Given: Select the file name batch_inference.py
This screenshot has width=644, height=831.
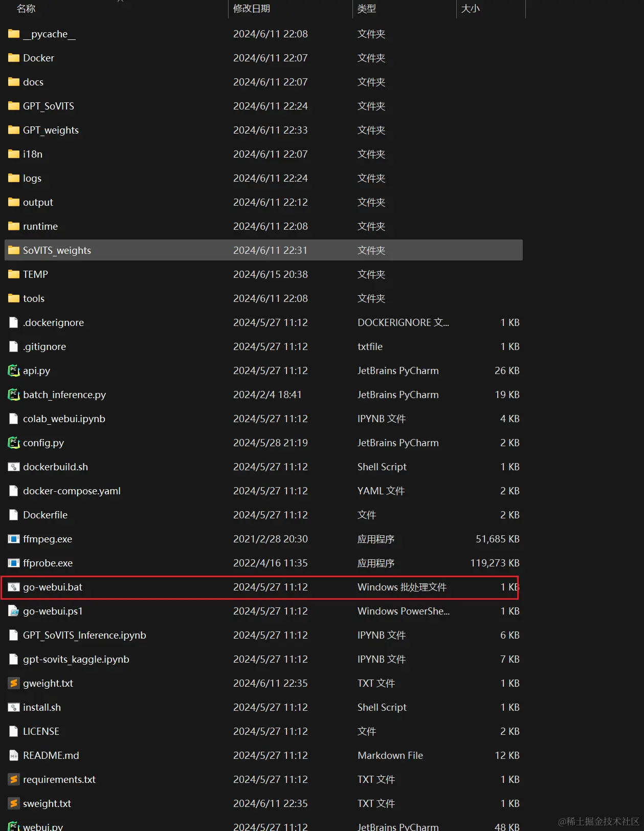Looking at the screenshot, I should click(64, 395).
